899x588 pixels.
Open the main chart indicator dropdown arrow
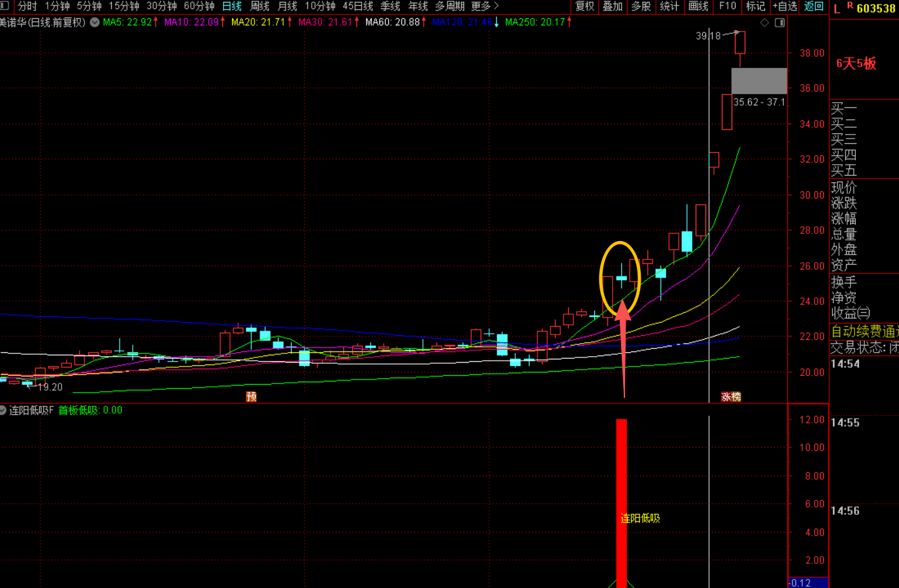click(x=95, y=22)
